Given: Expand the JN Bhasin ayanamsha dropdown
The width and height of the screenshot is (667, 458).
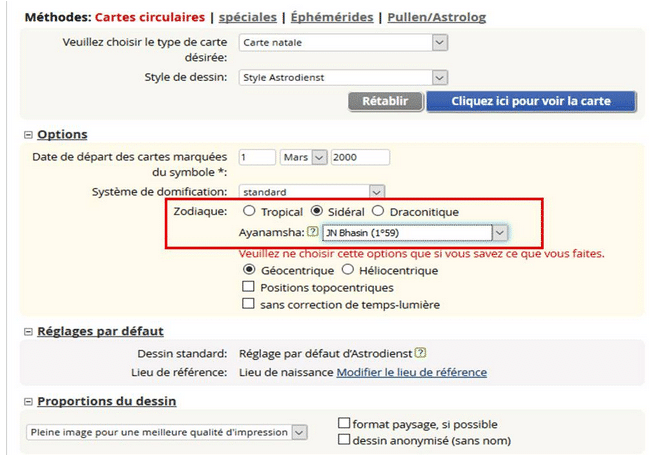Looking at the screenshot, I should pyautogui.click(x=415, y=233).
